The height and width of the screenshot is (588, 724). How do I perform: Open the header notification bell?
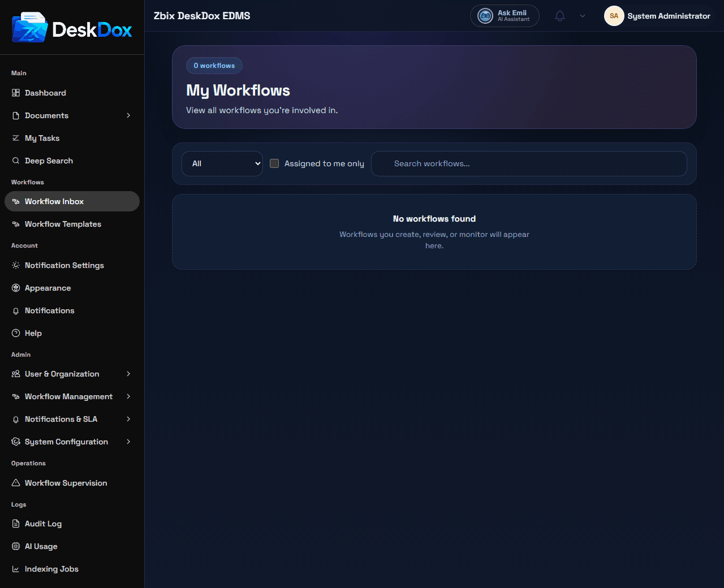point(560,16)
